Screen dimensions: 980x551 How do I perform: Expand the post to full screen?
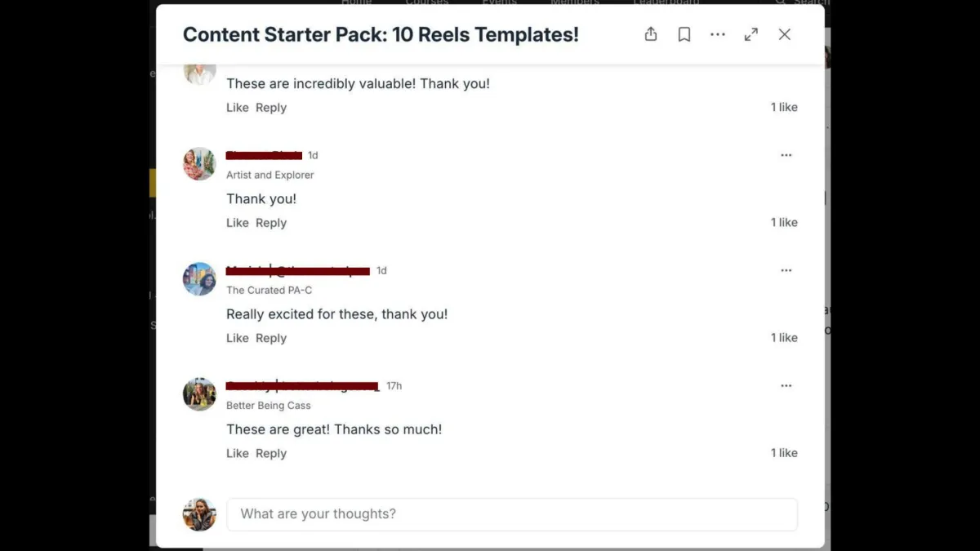click(x=751, y=34)
